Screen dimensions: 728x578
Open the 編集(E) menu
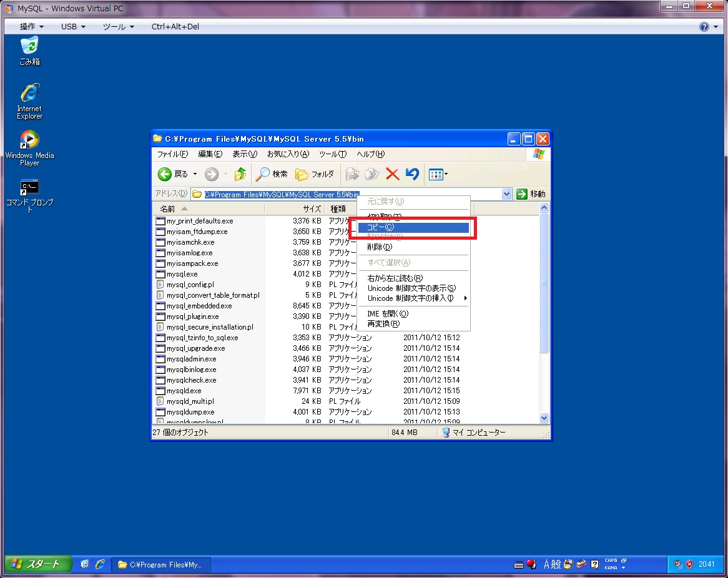pos(210,154)
